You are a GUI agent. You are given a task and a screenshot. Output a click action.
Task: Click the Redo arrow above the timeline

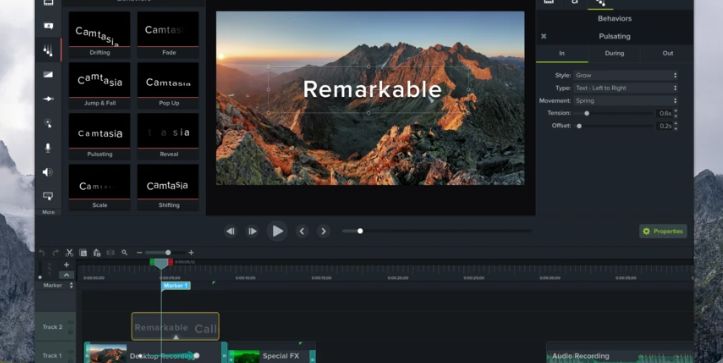click(55, 252)
